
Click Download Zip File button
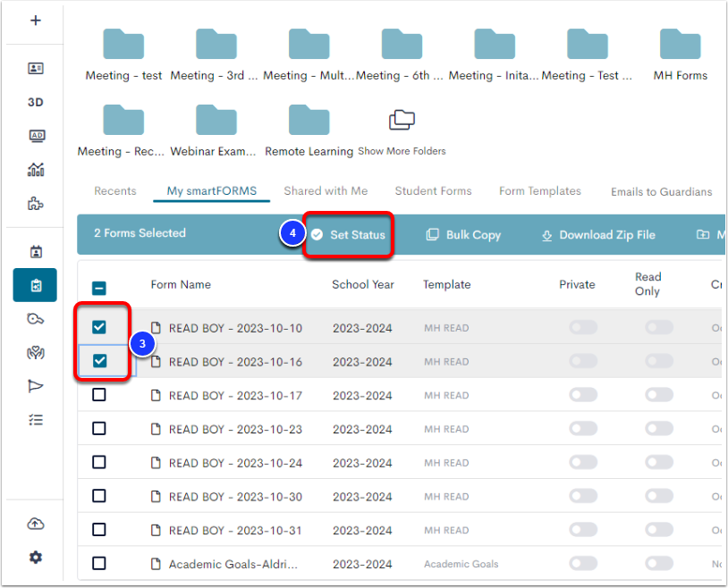[x=598, y=235]
